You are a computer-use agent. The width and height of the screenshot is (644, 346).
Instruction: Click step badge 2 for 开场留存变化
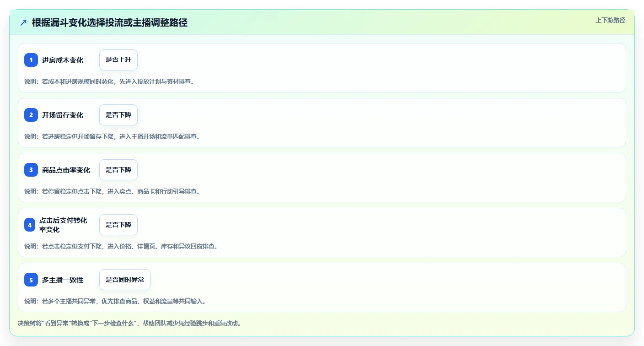point(31,115)
